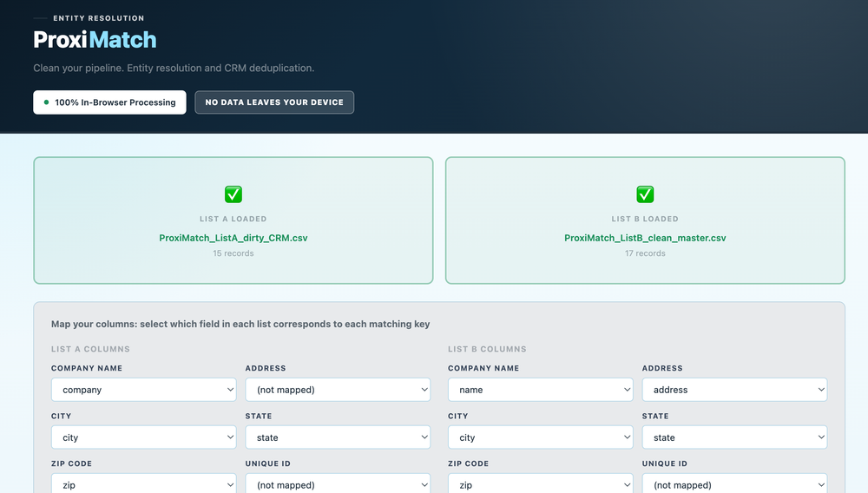Click the 15 records count text
This screenshot has width=868, height=493.
pos(233,253)
